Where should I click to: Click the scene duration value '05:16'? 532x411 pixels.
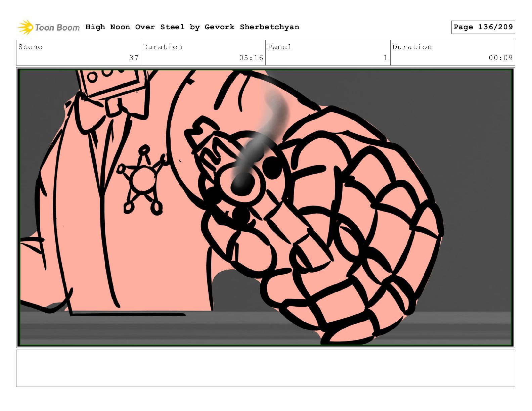[251, 58]
